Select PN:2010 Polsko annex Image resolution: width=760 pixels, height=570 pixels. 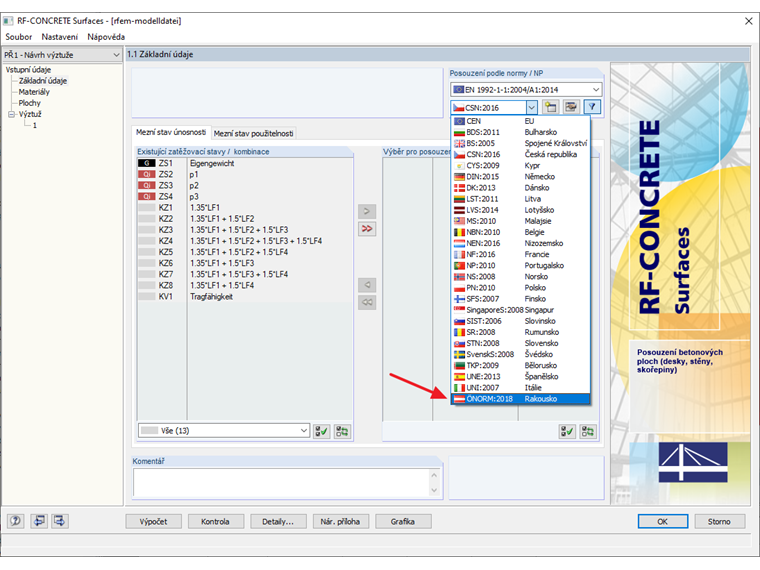click(x=521, y=288)
